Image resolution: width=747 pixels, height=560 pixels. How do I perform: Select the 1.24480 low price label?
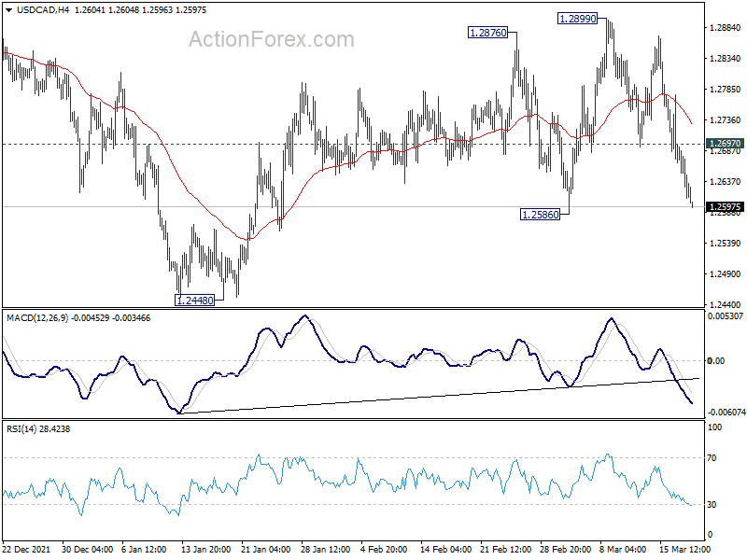coord(194,301)
